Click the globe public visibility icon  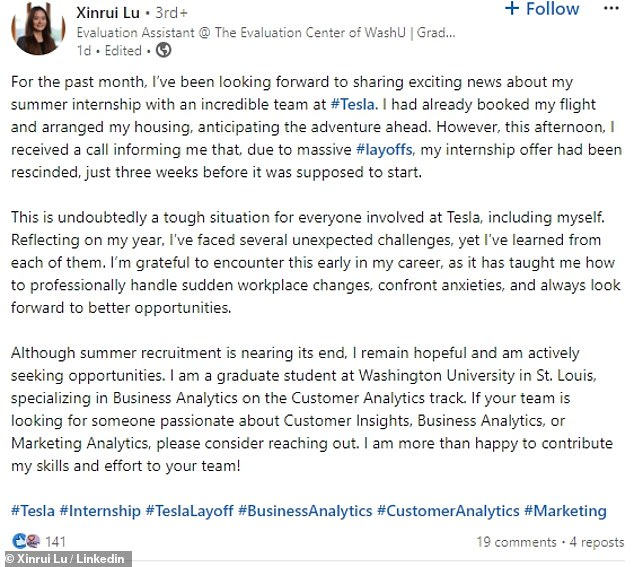pos(163,50)
